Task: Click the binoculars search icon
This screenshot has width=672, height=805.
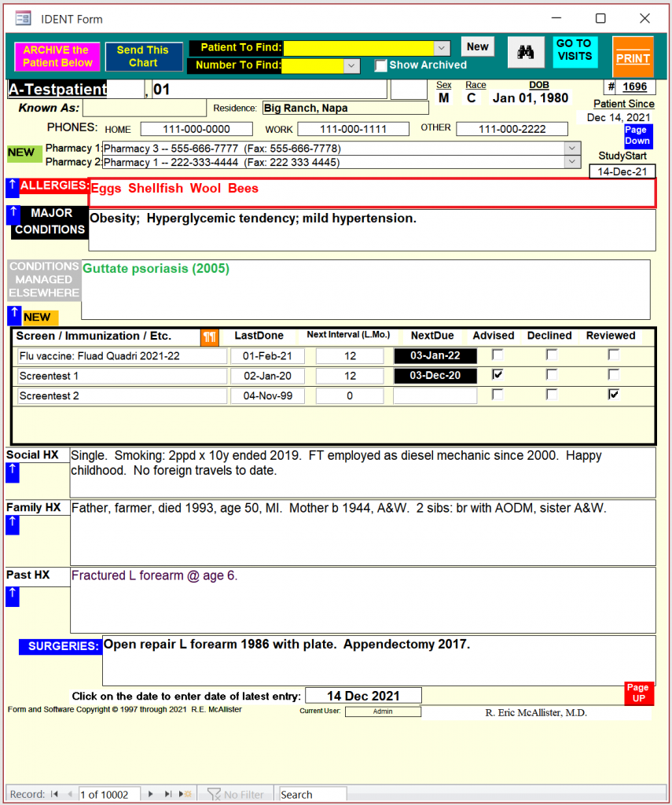Action: (x=526, y=53)
